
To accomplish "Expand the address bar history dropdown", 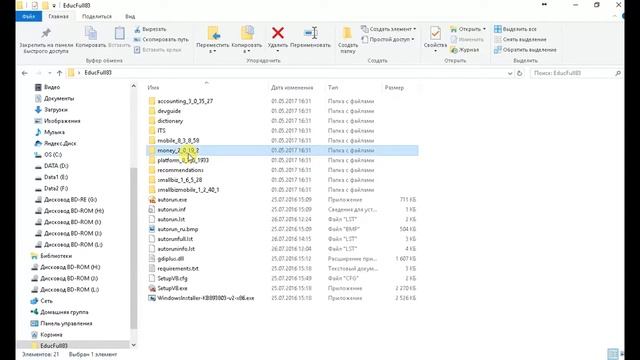I will [x=510, y=73].
